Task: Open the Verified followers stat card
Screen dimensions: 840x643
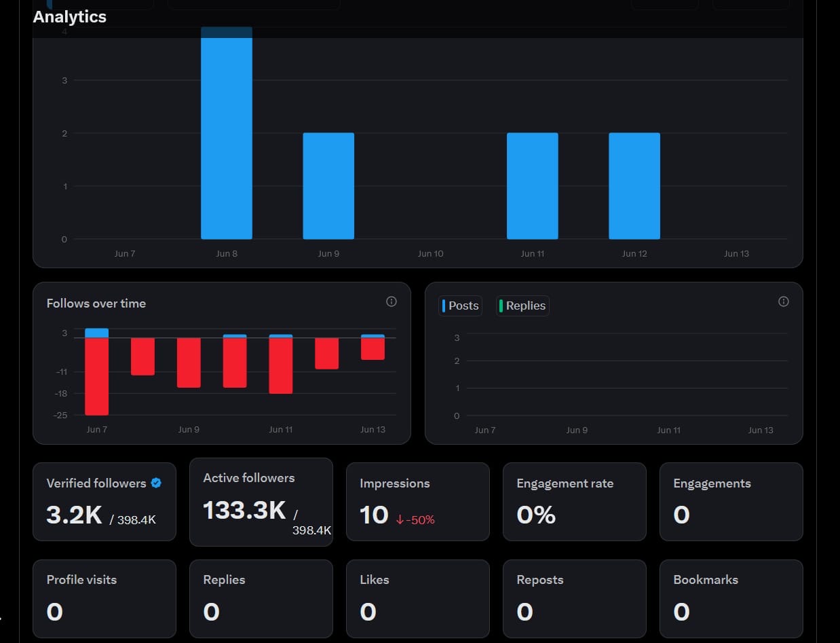Action: (x=104, y=502)
